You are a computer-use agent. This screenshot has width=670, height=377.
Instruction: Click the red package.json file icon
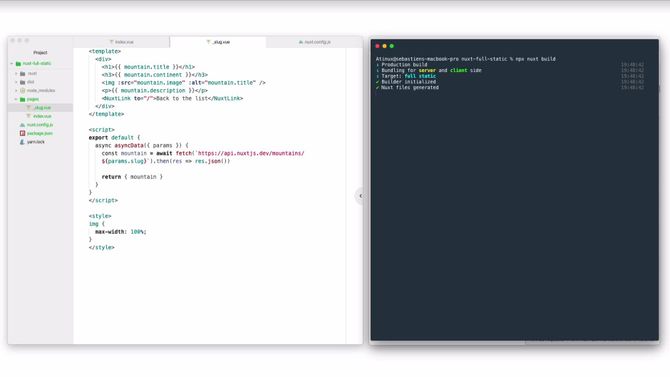tap(22, 133)
